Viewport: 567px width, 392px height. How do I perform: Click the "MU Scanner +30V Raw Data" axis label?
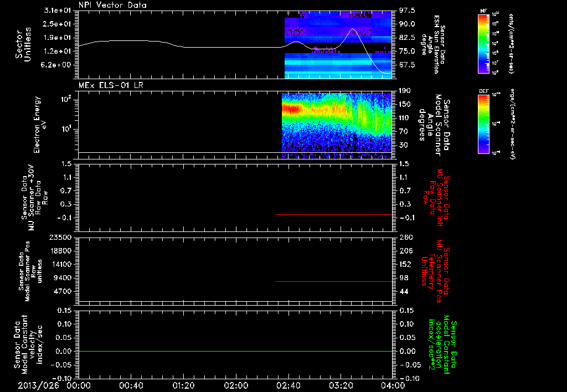[35, 198]
